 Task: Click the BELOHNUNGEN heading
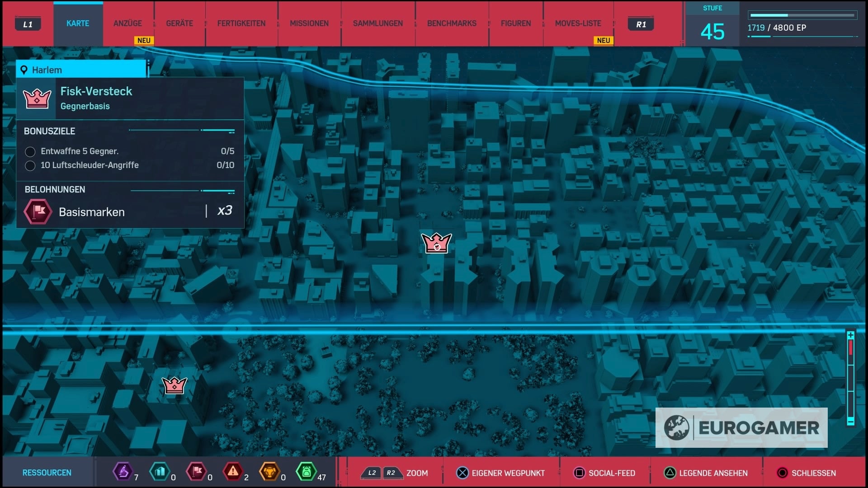coord(55,189)
